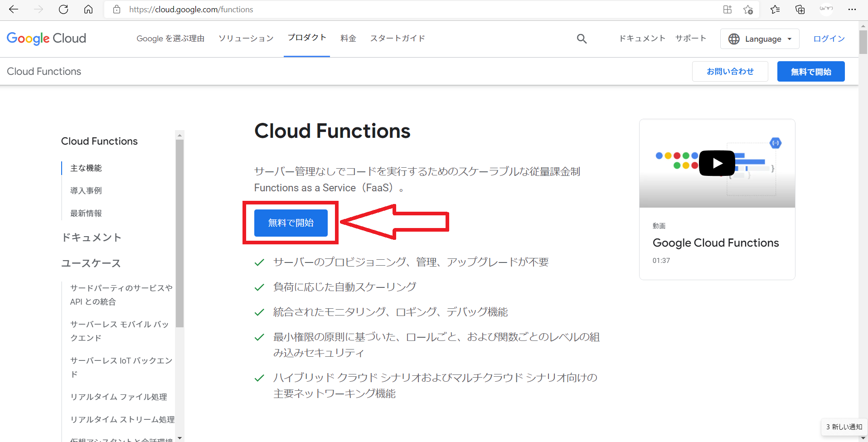Open the browser Settings and more menu
Viewport: 868px width, 442px height.
(852, 9)
